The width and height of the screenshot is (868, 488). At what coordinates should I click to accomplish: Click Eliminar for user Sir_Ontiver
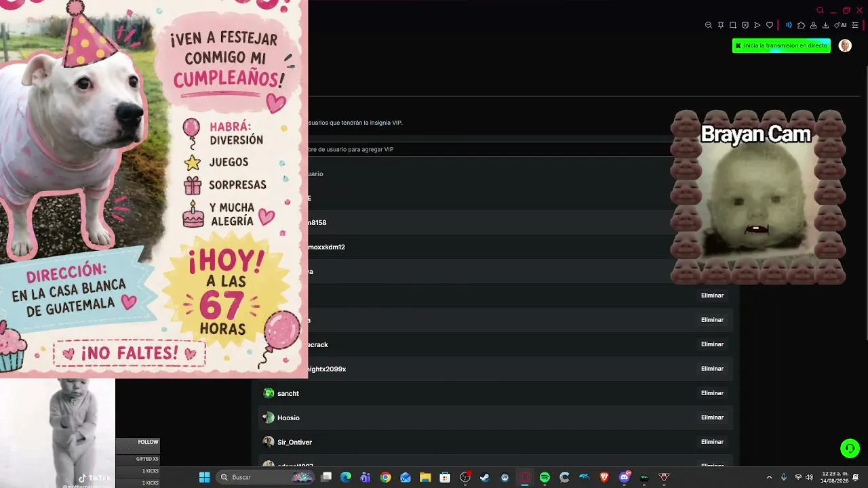coord(712,442)
